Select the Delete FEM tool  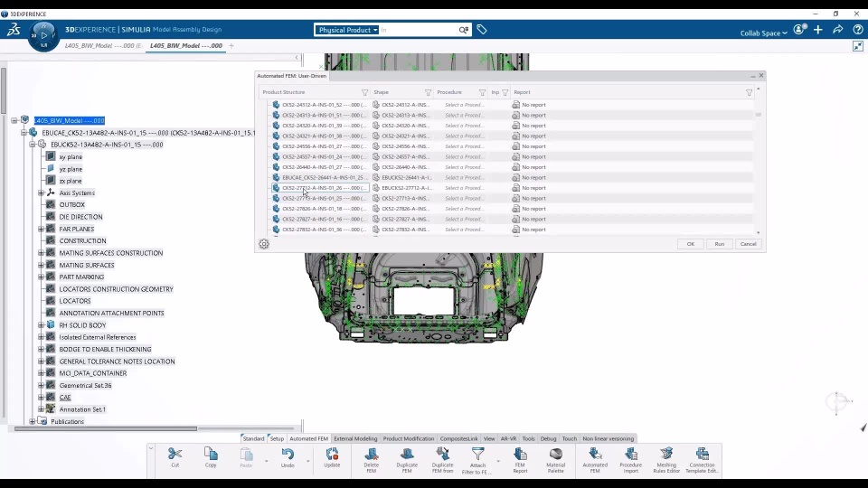[x=372, y=455]
